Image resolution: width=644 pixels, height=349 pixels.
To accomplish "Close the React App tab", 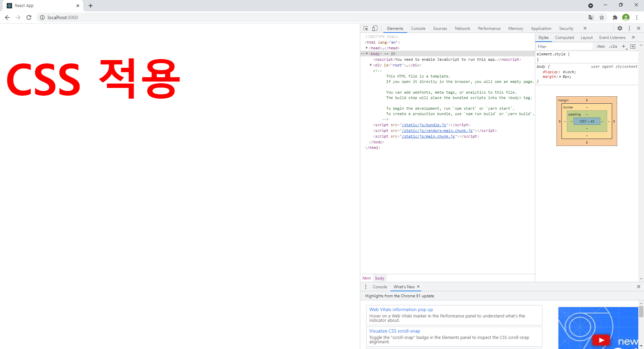I will [78, 6].
